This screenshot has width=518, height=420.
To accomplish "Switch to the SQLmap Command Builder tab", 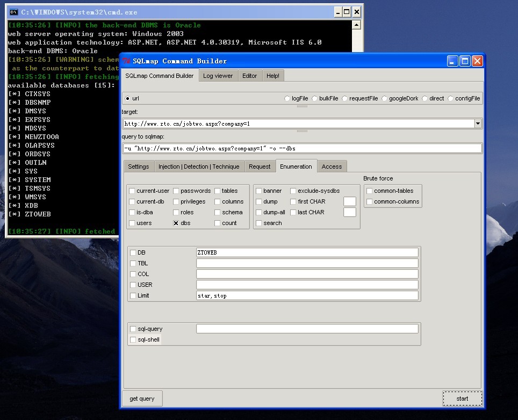I will tap(160, 76).
